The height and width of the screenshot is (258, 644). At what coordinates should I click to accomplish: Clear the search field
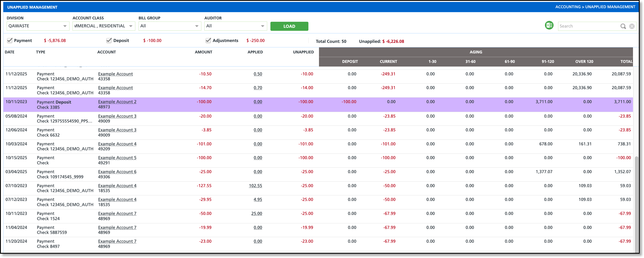(x=632, y=26)
